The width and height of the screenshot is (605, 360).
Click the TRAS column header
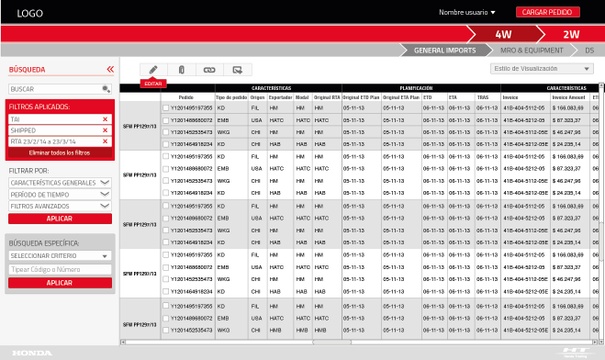tap(483, 97)
